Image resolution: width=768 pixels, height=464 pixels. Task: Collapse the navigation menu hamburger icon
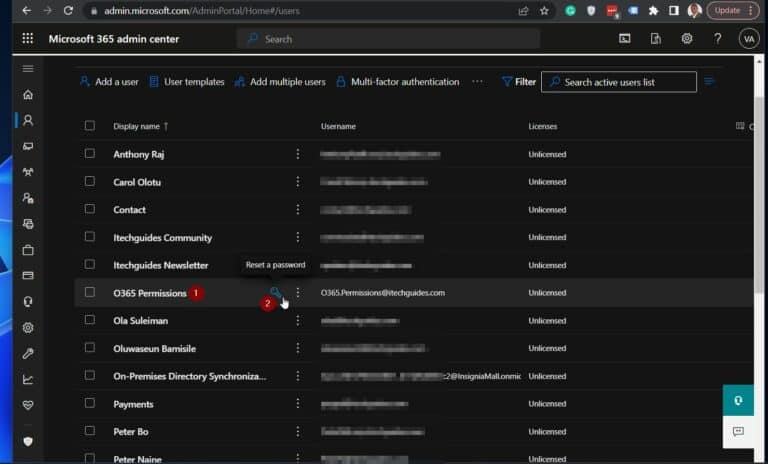coord(28,69)
